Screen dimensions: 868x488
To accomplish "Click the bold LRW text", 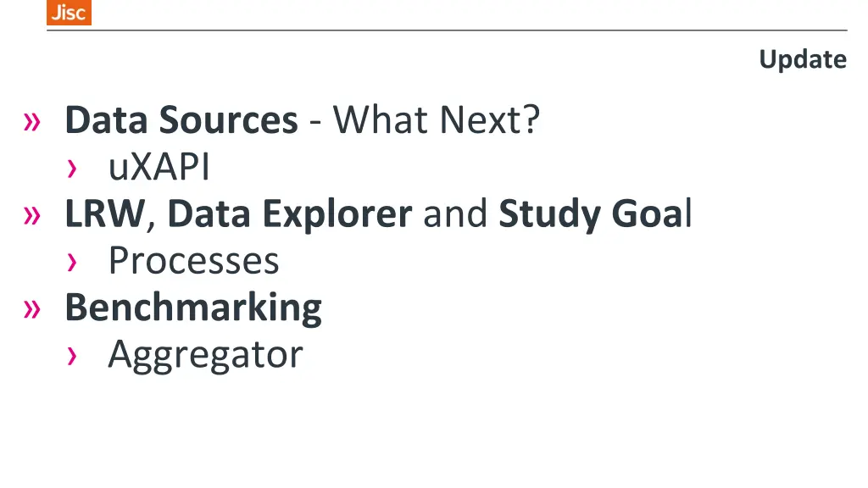I will [104, 213].
